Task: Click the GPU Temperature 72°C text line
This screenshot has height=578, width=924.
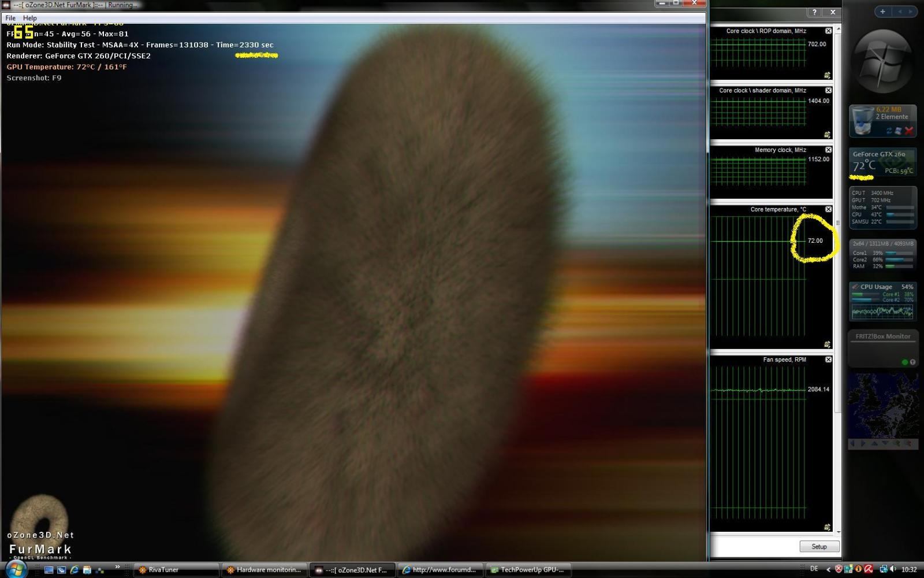Action: 66,67
